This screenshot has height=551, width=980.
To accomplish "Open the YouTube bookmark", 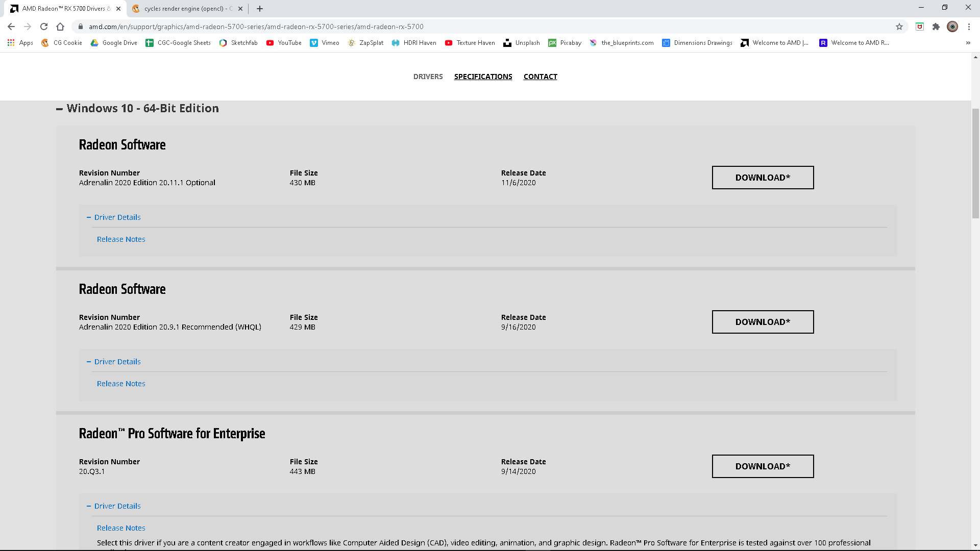I will (x=284, y=43).
